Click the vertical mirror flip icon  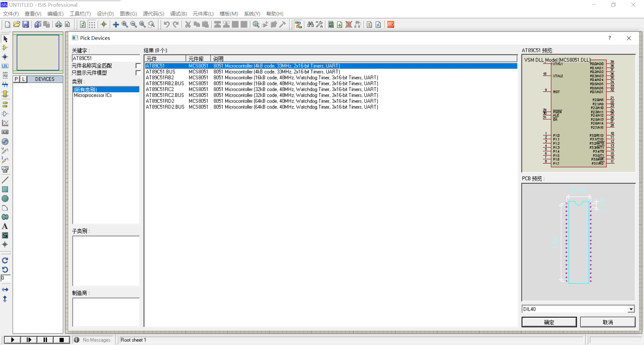5,299
